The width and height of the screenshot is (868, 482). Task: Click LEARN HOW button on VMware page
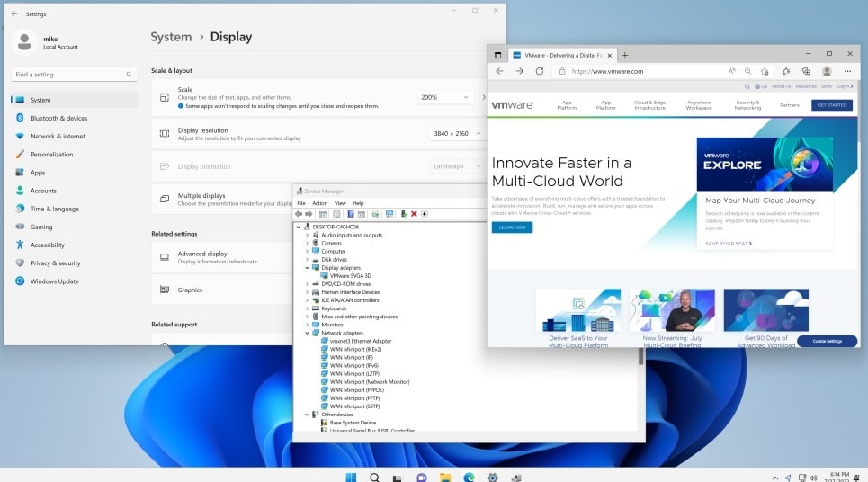coord(512,228)
